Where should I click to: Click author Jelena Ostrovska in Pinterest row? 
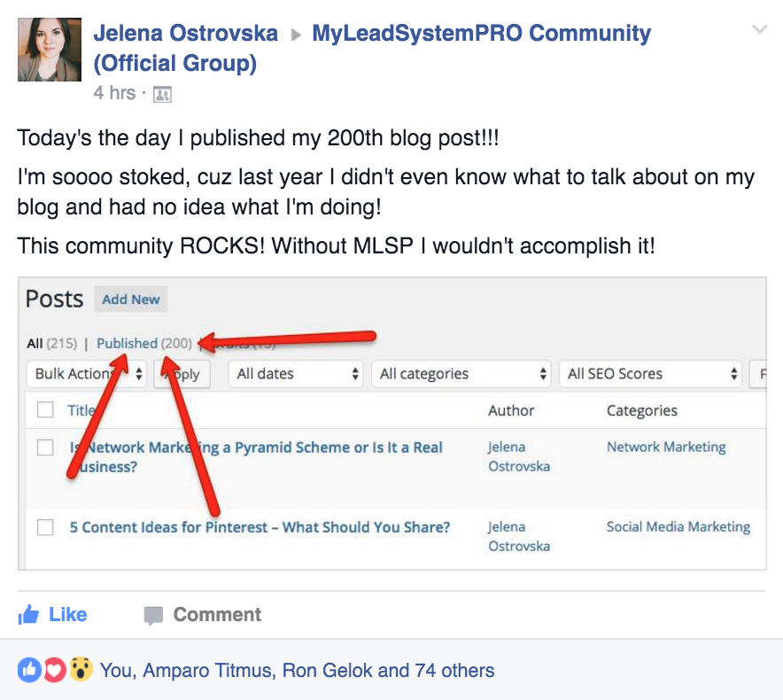pos(519,537)
